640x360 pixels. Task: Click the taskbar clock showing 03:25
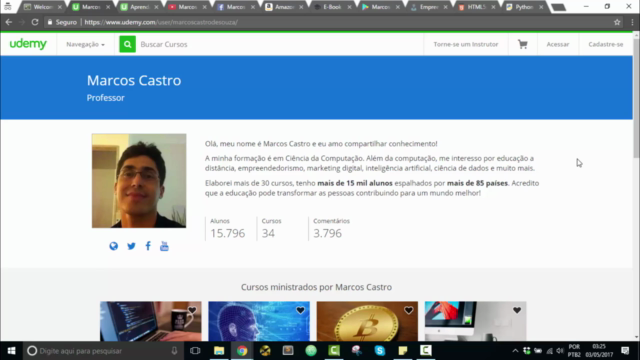(x=599, y=347)
